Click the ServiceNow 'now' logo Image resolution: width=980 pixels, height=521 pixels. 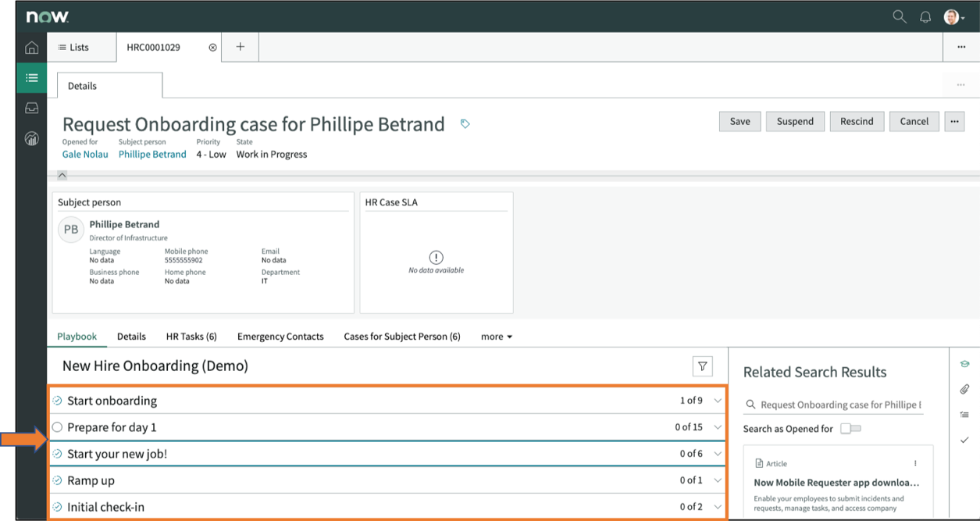(x=47, y=16)
